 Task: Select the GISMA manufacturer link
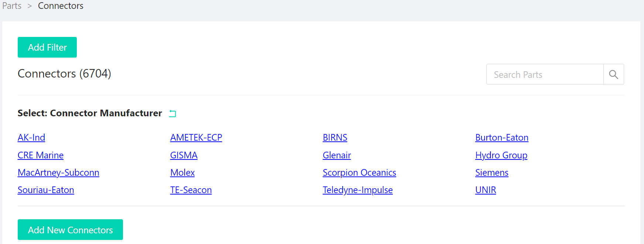click(x=184, y=155)
